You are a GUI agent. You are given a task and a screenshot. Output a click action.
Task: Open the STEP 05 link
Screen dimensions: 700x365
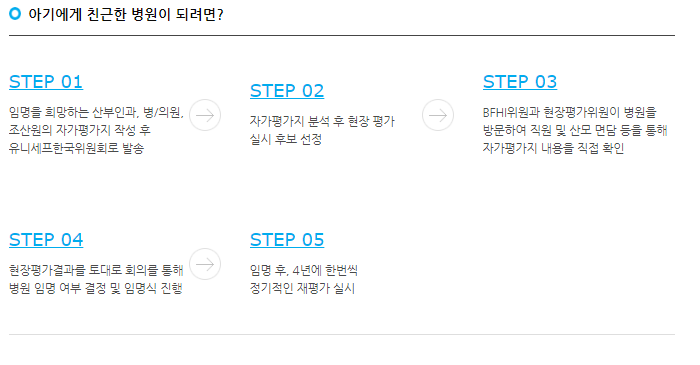click(287, 240)
